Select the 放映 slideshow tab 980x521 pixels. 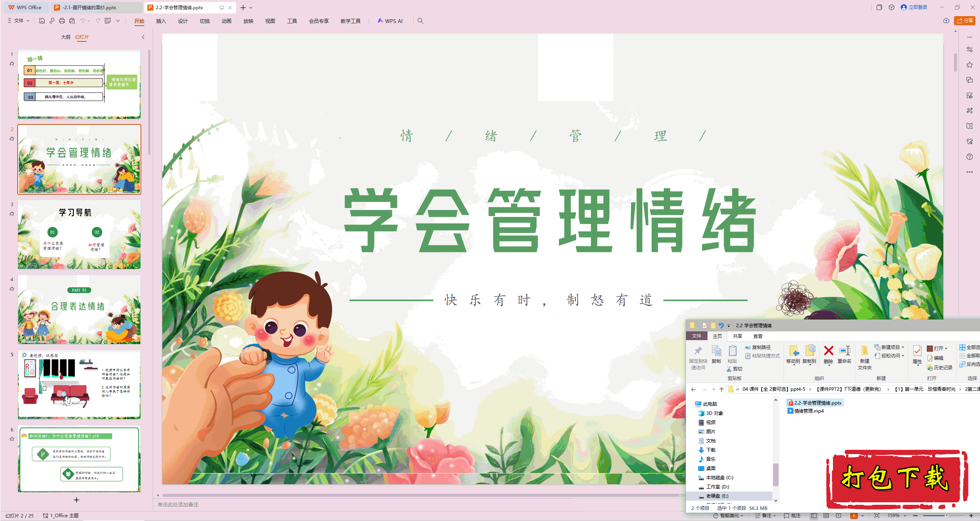tap(248, 21)
